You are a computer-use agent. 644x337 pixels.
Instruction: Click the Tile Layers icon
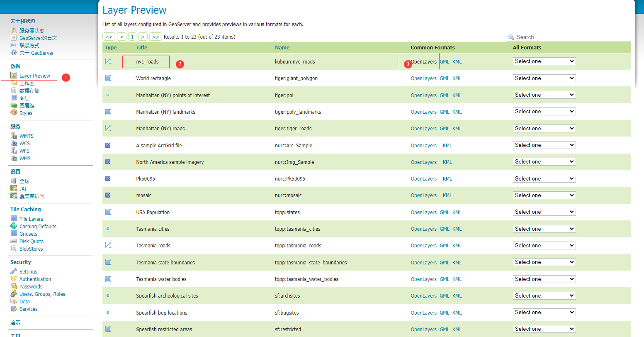click(x=14, y=219)
